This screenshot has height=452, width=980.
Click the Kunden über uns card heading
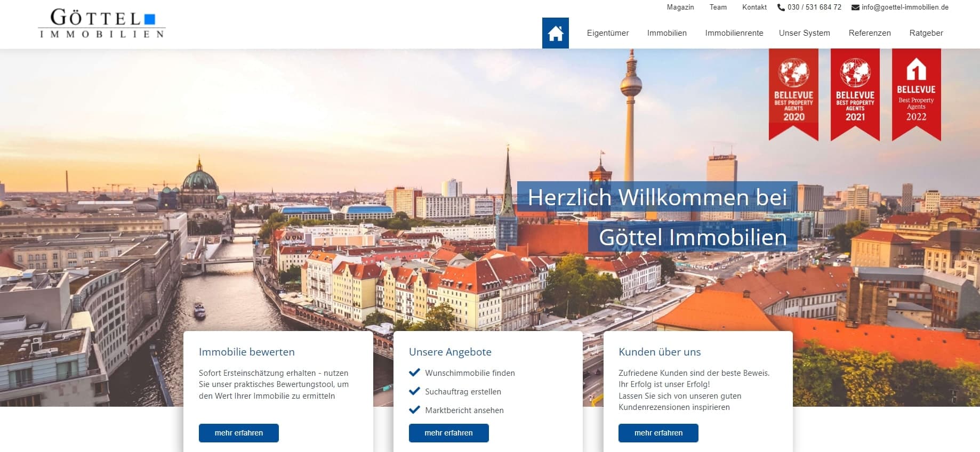tap(660, 352)
